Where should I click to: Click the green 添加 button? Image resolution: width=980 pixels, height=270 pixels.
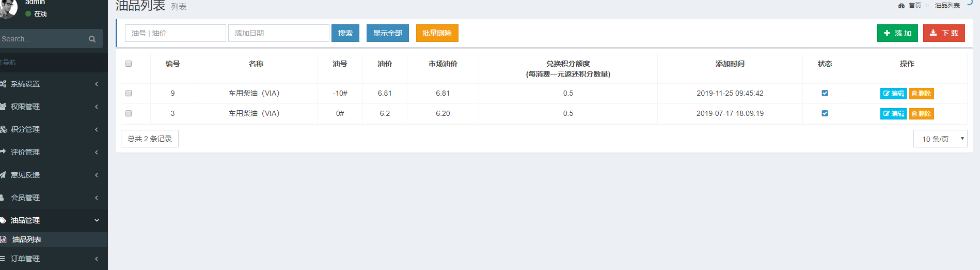point(897,33)
